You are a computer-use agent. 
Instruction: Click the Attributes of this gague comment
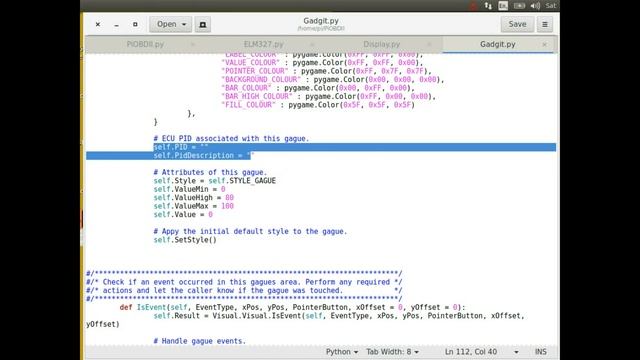pyautogui.click(x=210, y=172)
